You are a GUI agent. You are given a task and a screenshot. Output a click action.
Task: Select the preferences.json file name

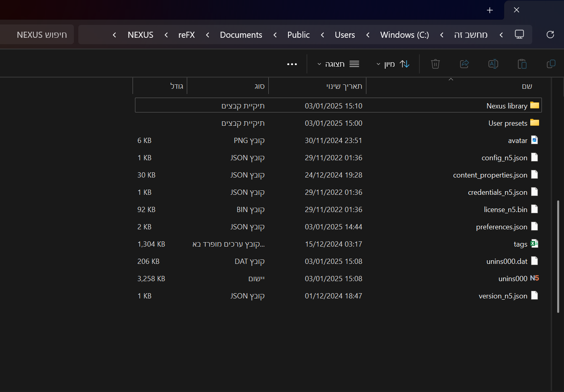[x=502, y=227]
